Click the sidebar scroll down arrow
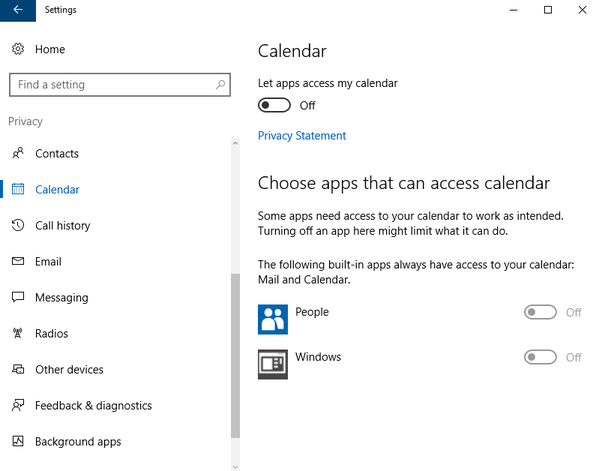The height and width of the screenshot is (471, 599). click(235, 466)
